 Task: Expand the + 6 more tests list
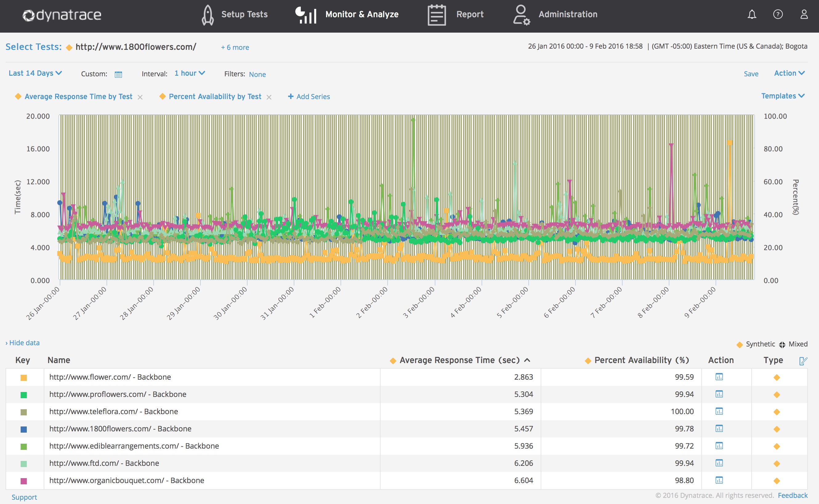coord(235,47)
